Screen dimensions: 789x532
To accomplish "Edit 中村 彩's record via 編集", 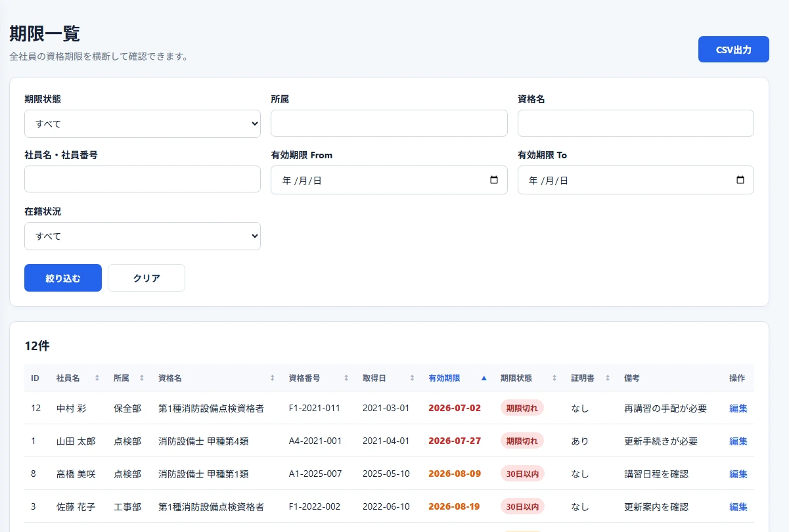I will (738, 408).
